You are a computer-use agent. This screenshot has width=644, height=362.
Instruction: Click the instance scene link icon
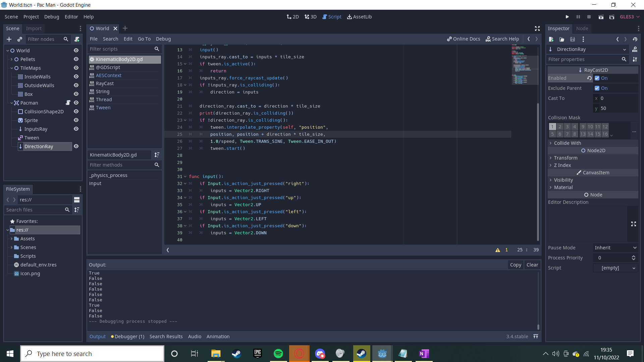tap(20, 39)
